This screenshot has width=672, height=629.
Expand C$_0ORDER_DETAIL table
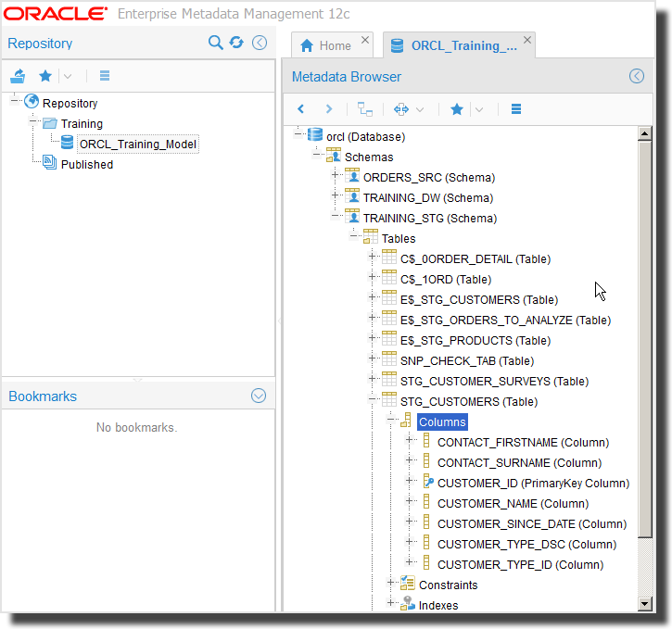(x=372, y=257)
